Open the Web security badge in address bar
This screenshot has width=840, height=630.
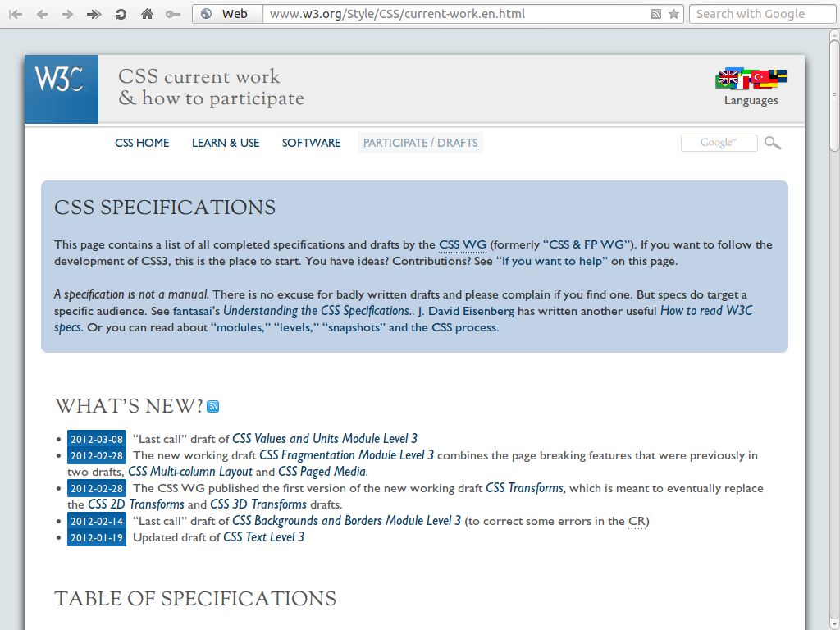pos(226,14)
